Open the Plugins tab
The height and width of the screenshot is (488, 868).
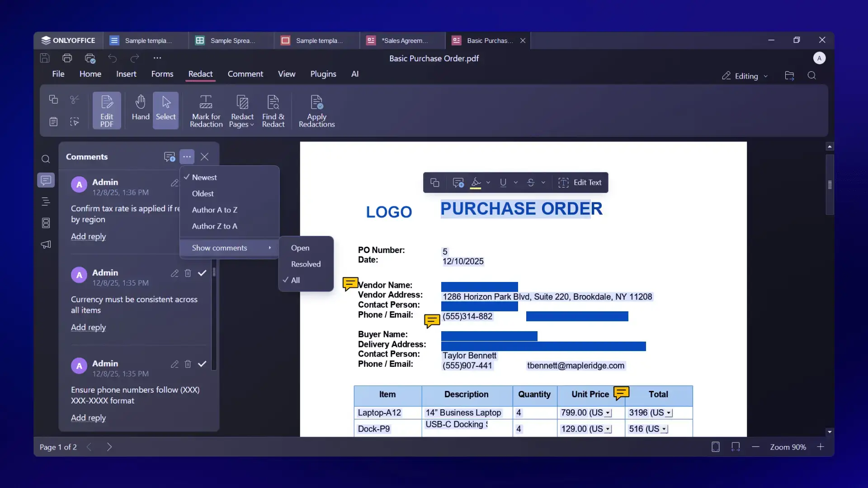point(323,74)
